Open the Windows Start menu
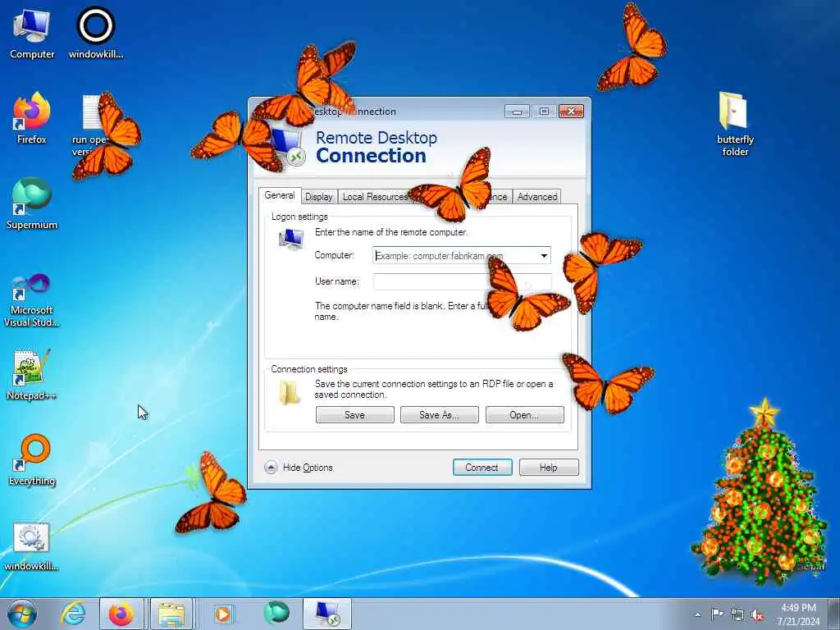Viewport: 840px width, 630px height. [x=22, y=614]
